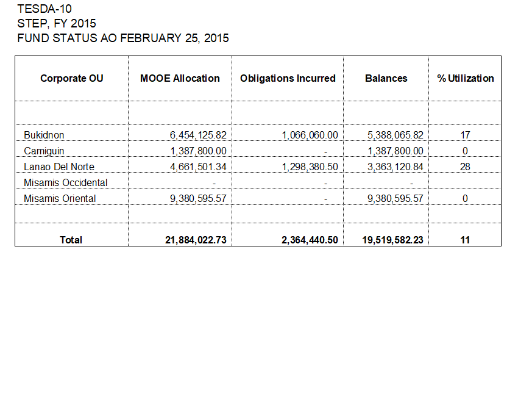Click the Camiguin row label
The width and height of the screenshot is (532, 413).
(44, 151)
